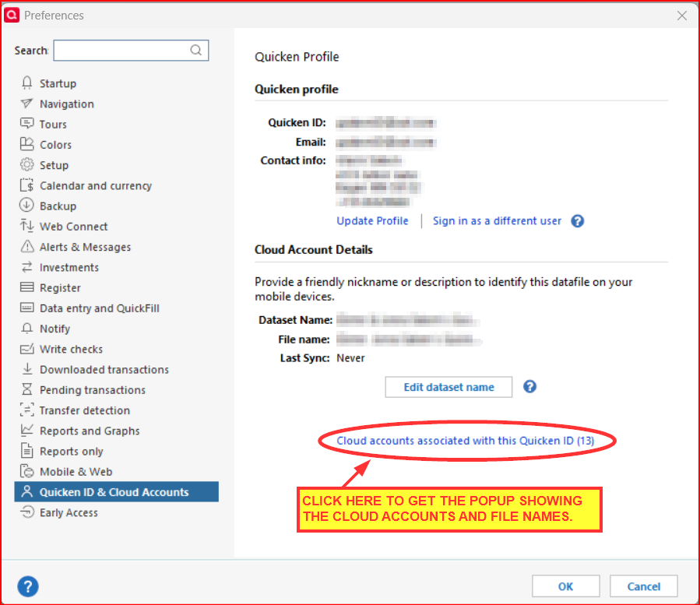The height and width of the screenshot is (605, 700).
Task: Cancel the Preferences dialog
Action: (644, 586)
